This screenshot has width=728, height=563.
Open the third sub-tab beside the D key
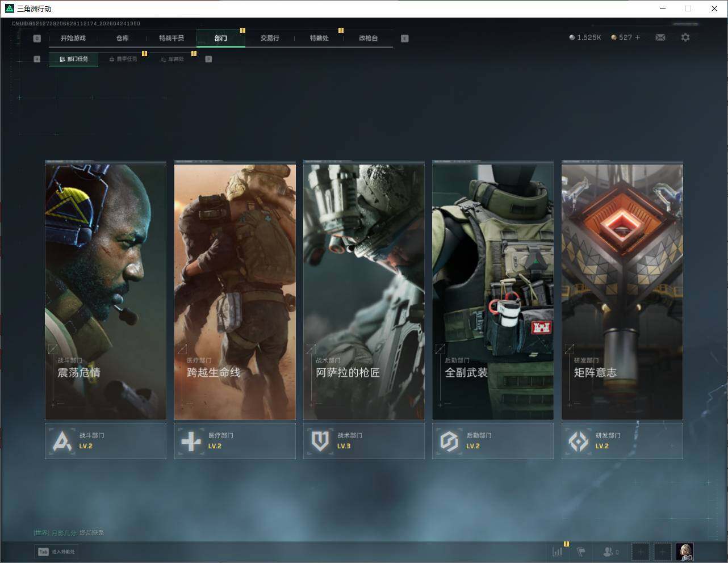pyautogui.click(x=173, y=59)
